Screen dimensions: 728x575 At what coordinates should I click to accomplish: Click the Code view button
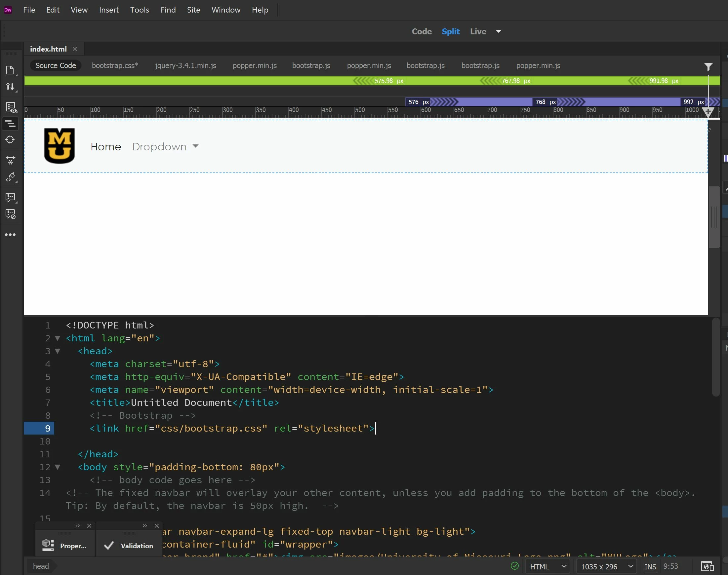[x=422, y=32]
